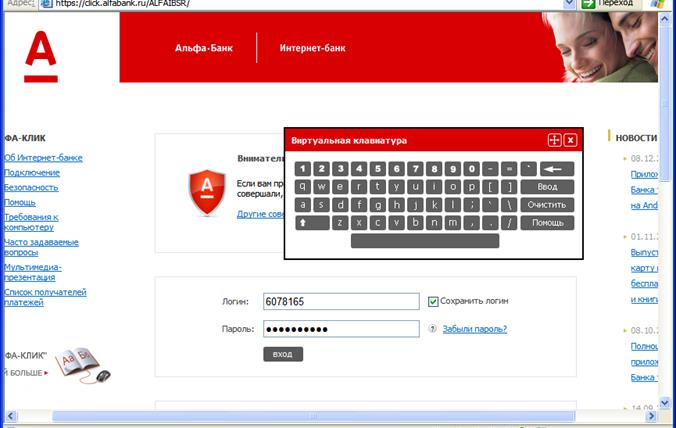Open the Об Интернет-банке sidebar link
Image resolution: width=676 pixels, height=428 pixels.
43,158
